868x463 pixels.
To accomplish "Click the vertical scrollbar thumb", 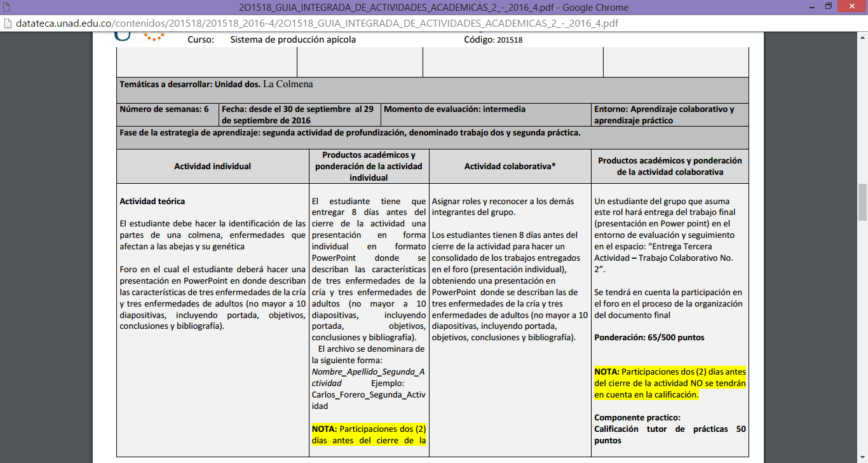I will pos(862,202).
